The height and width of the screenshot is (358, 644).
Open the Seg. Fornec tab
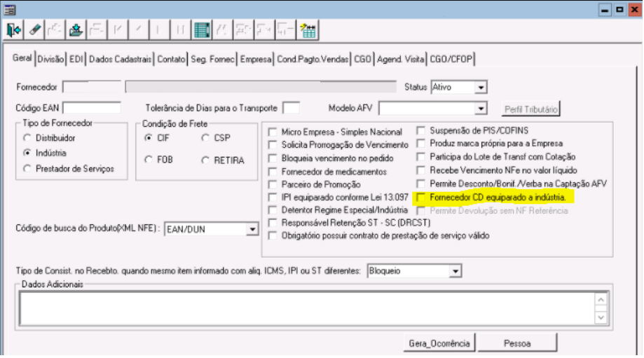212,59
